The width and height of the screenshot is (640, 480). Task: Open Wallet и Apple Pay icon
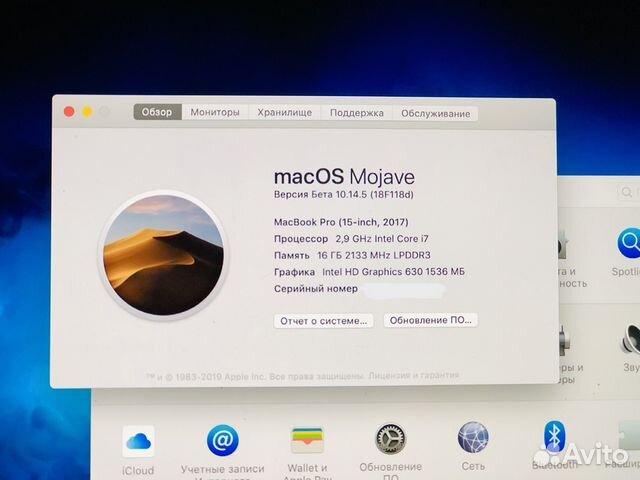pos(307,440)
